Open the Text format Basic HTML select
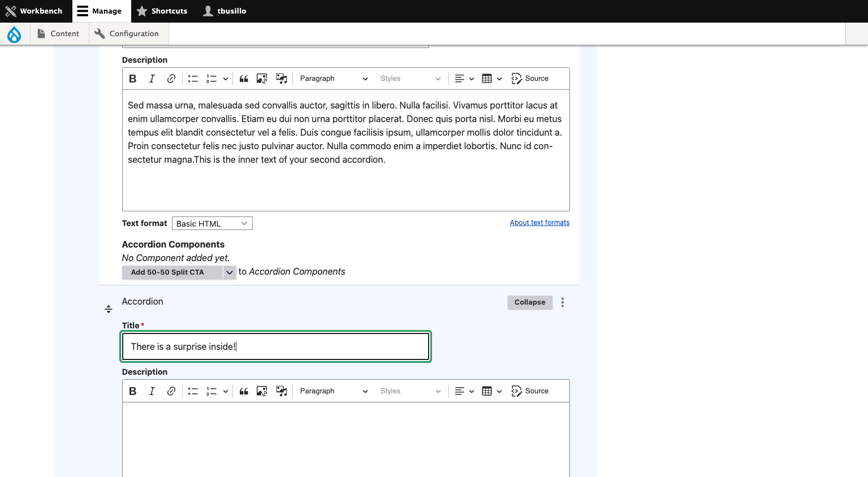This screenshot has width=868, height=477. [x=212, y=224]
